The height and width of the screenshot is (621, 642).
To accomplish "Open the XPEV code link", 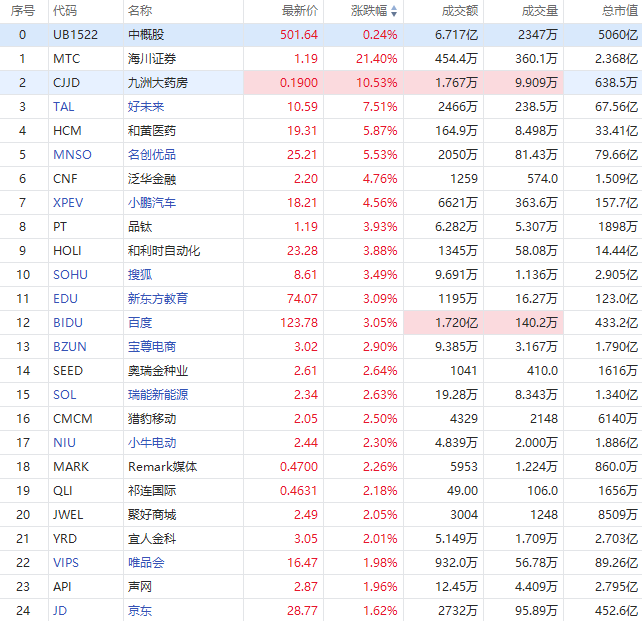I will pos(68,203).
